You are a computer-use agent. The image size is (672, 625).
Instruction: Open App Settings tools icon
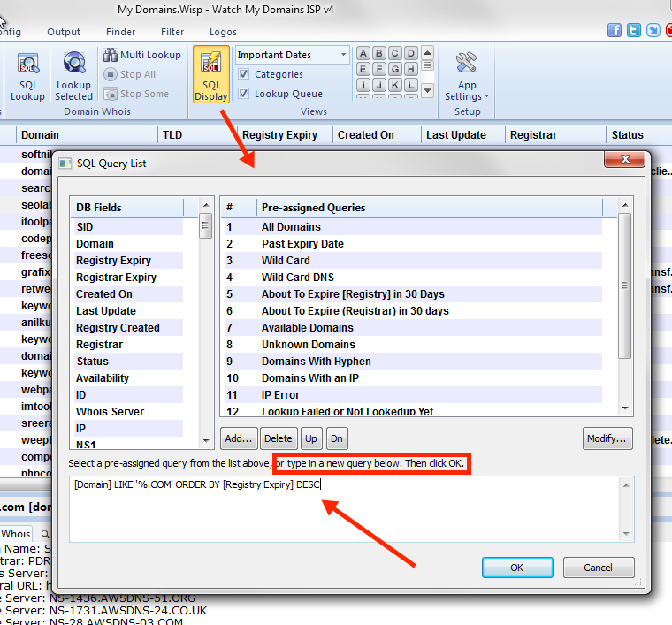pyautogui.click(x=466, y=63)
